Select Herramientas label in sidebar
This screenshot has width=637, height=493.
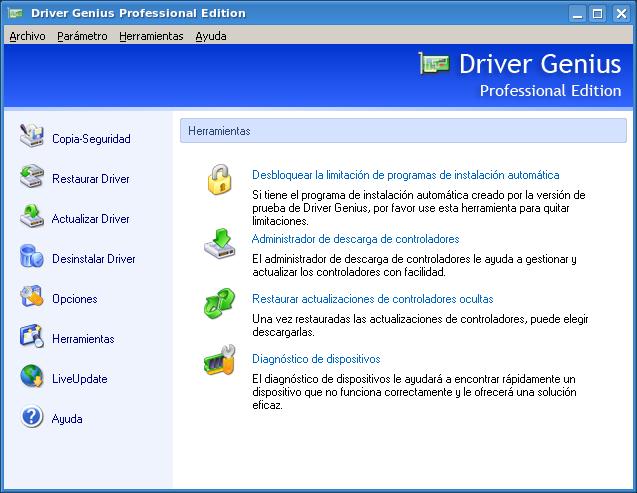tap(83, 339)
